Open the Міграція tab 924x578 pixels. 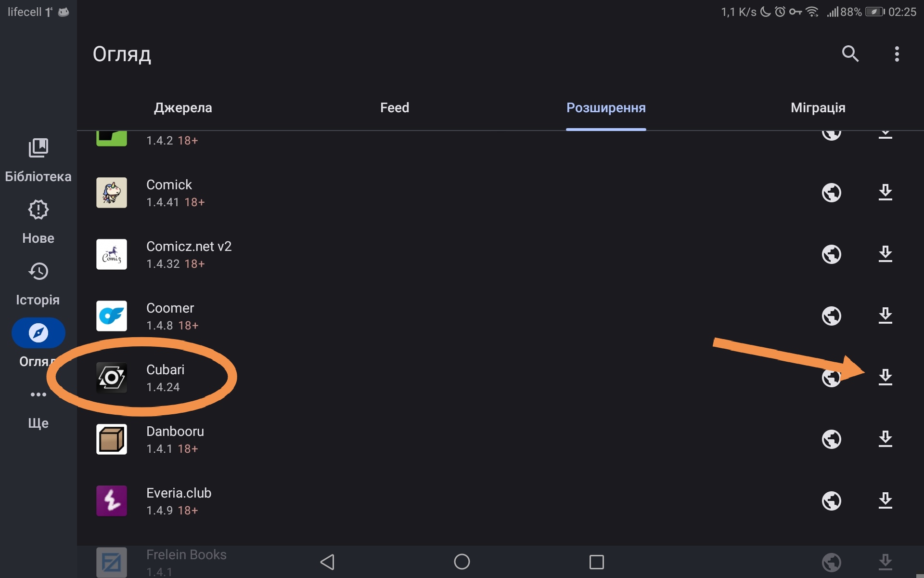818,108
